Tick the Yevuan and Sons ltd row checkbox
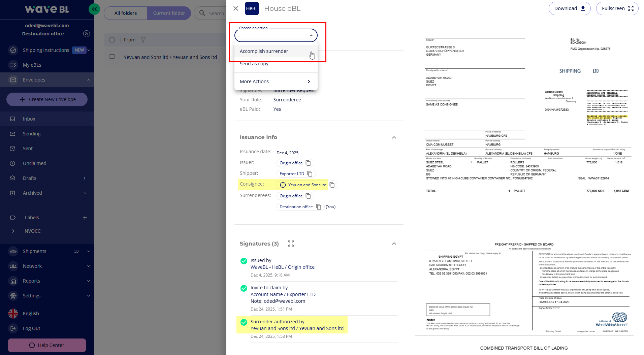The image size is (644, 355). tap(112, 57)
